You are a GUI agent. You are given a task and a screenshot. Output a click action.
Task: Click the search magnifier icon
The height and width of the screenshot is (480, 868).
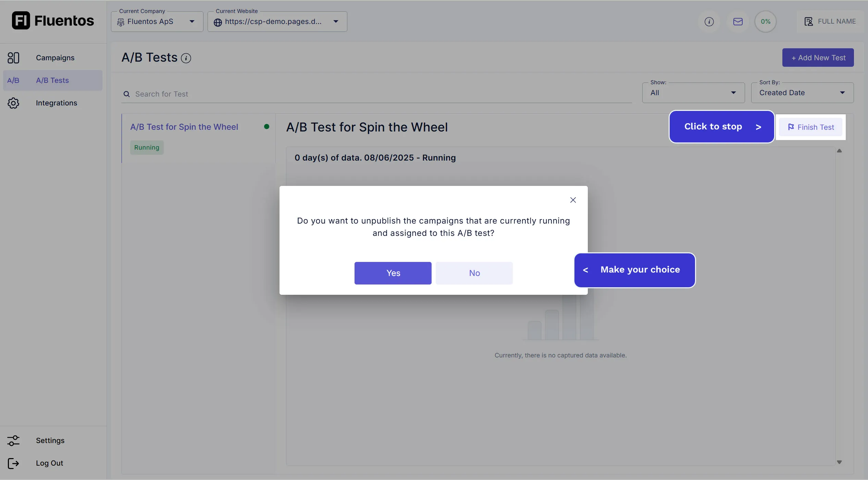coord(127,94)
